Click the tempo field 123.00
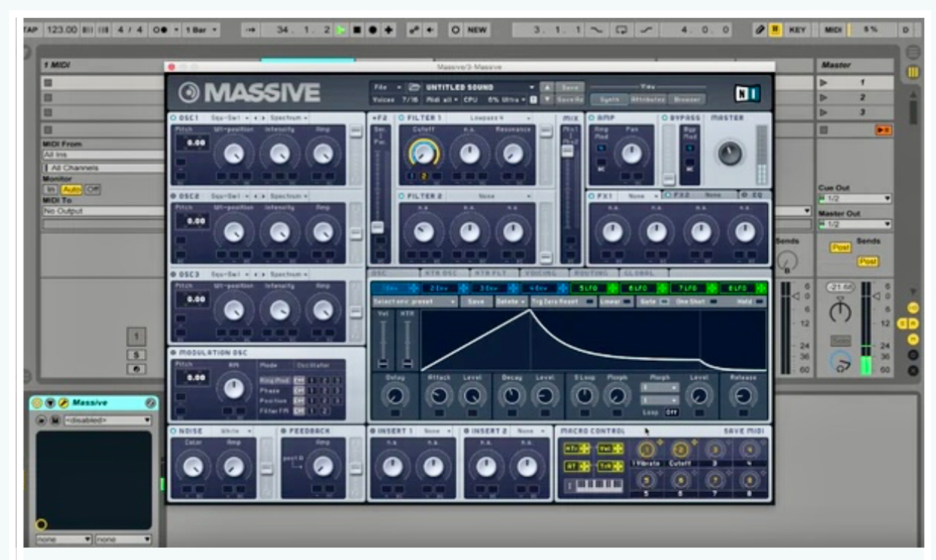This screenshot has height=560, width=936. [x=61, y=29]
